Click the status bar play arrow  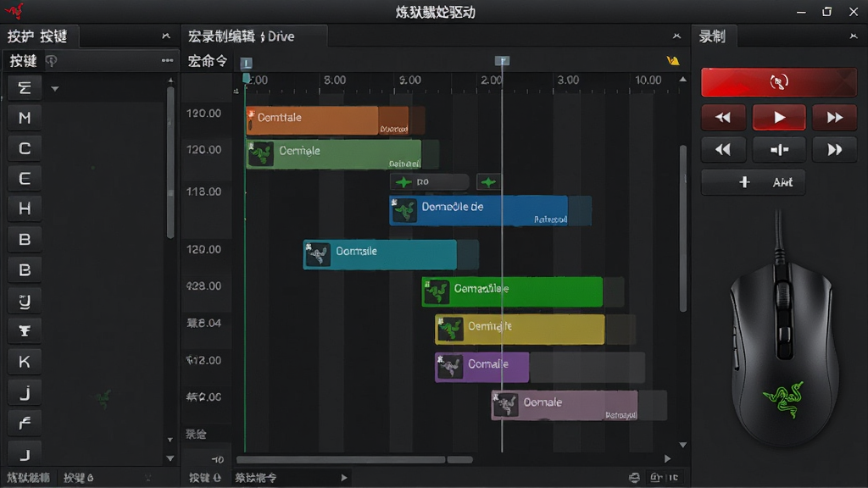344,478
